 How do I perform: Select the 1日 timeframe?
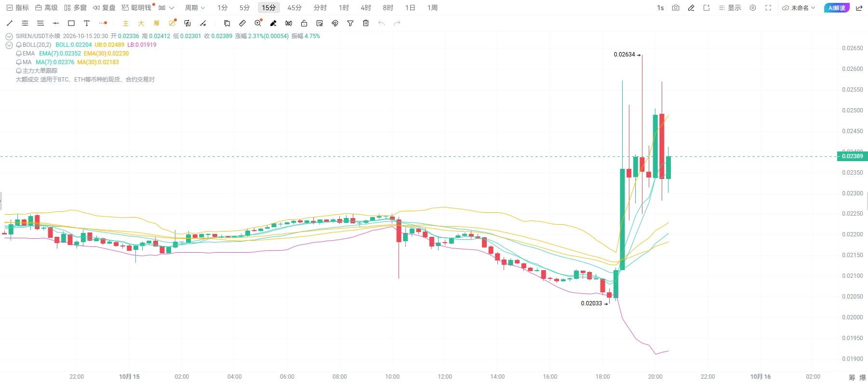pyautogui.click(x=410, y=8)
